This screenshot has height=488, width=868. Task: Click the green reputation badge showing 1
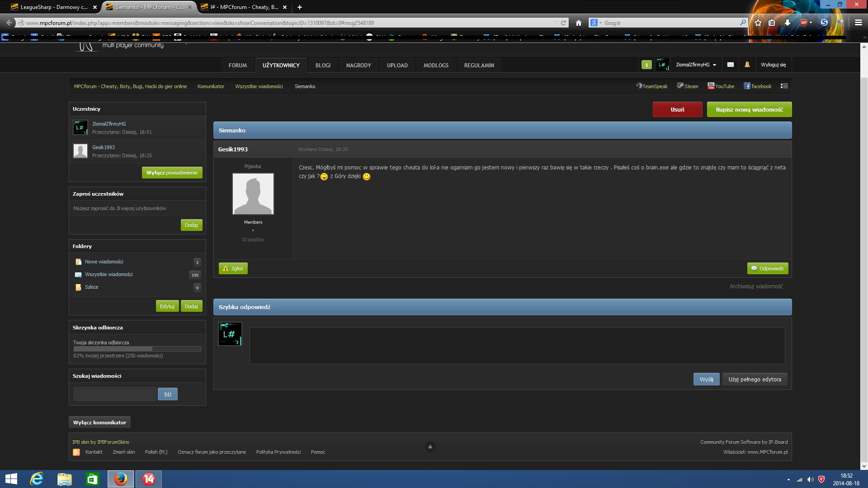click(646, 65)
